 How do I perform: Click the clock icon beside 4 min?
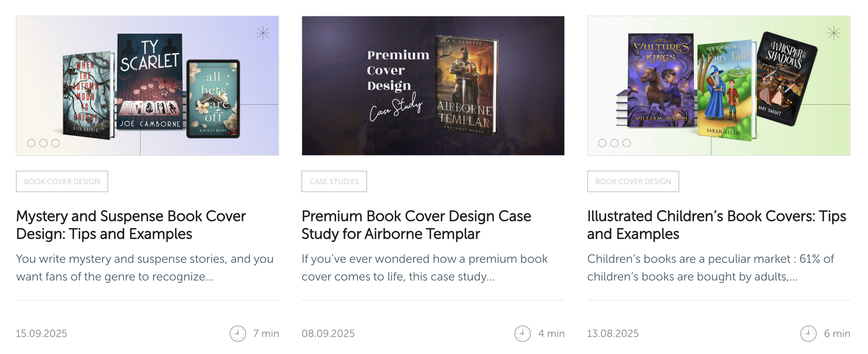[523, 334]
